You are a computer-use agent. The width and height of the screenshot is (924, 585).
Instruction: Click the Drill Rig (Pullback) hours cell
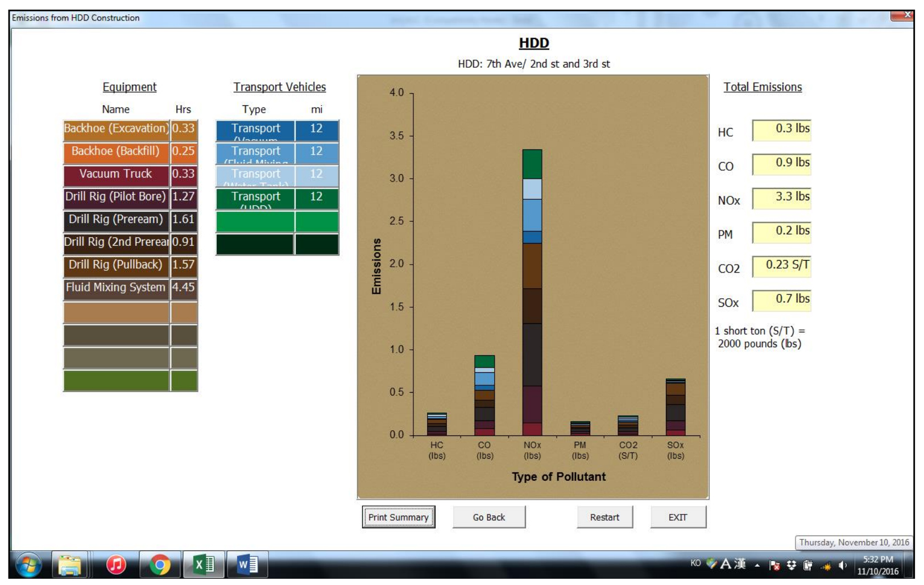[x=184, y=265]
